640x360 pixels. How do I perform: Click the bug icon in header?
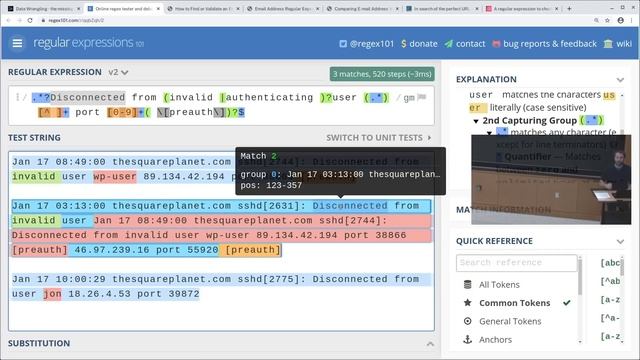click(496, 44)
